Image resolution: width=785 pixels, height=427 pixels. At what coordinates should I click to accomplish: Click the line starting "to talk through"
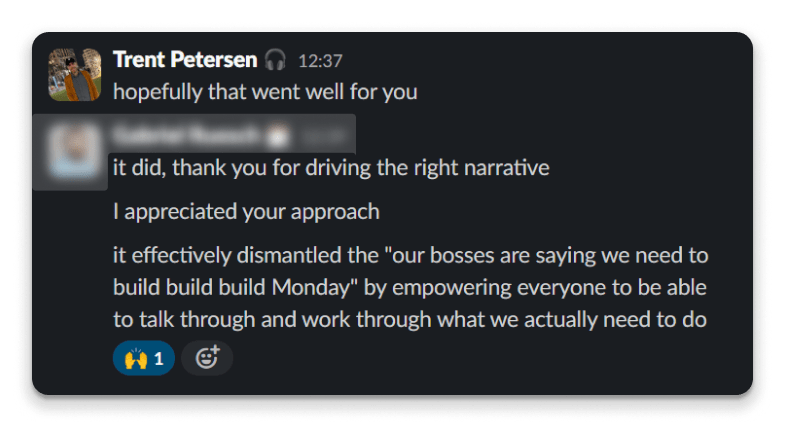point(410,320)
